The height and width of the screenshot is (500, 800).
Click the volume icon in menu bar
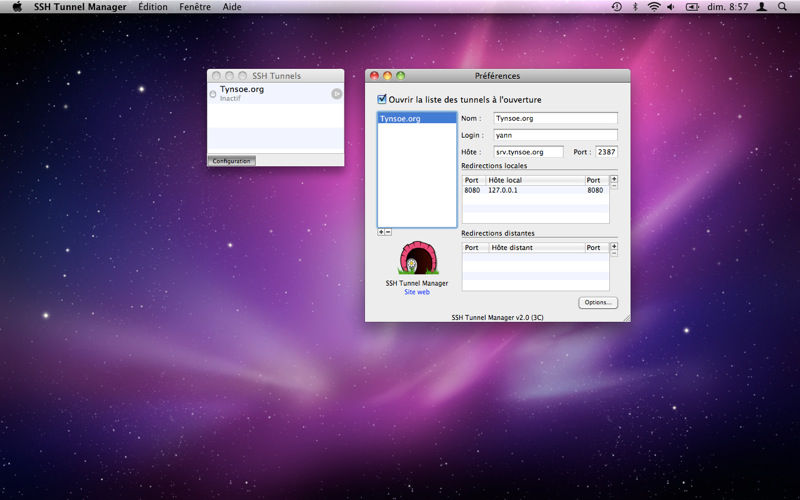pos(671,7)
